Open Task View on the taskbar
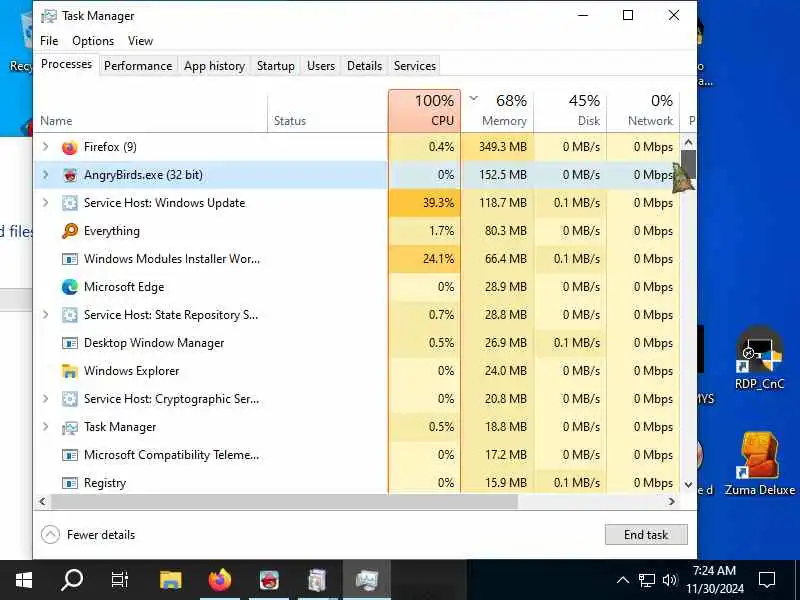 coord(120,580)
